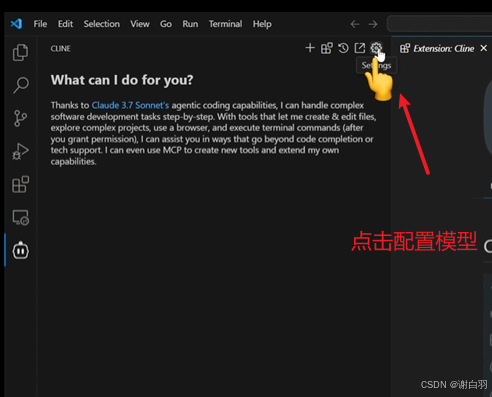
Task: Click the CLINE panel title
Action: coord(61,49)
